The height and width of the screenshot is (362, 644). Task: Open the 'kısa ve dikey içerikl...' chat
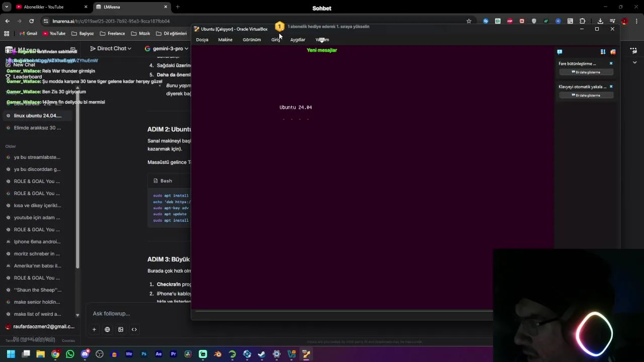tap(38, 205)
